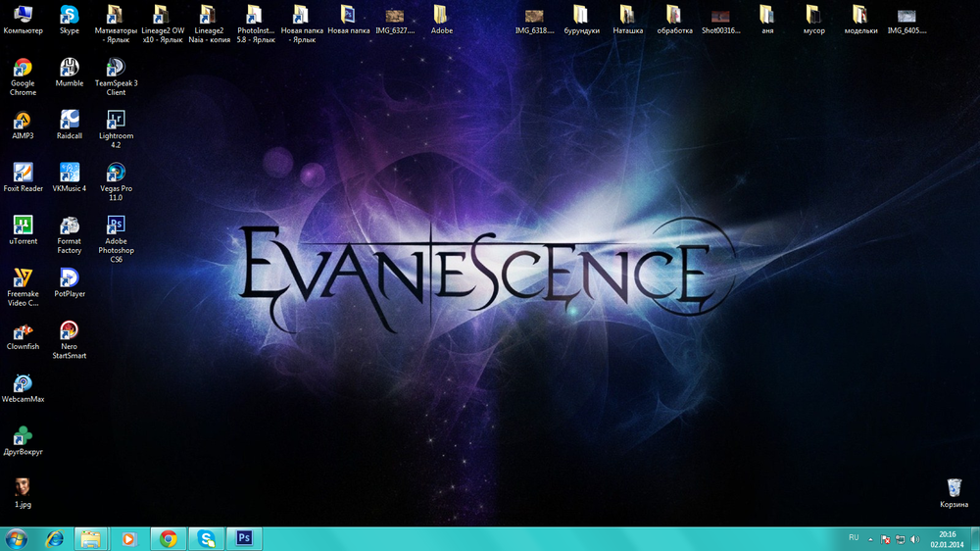Screen dimensions: 980x551
Task: Select the Adobe Photoshop CS6 shortcut
Action: pos(116,225)
